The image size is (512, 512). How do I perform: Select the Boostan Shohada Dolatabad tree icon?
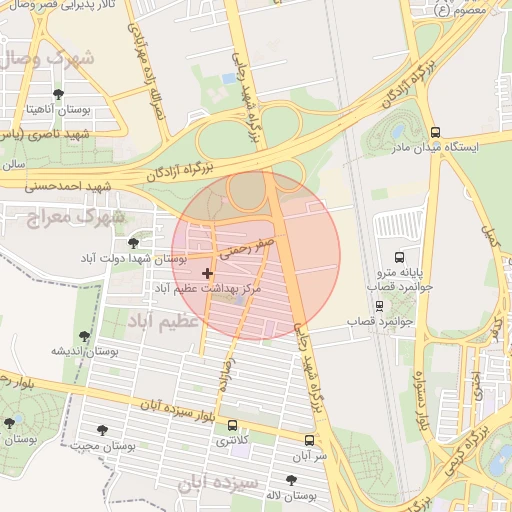coord(133,243)
